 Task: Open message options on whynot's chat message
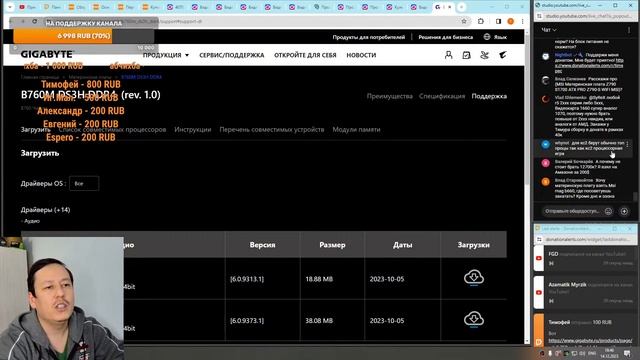(627, 144)
